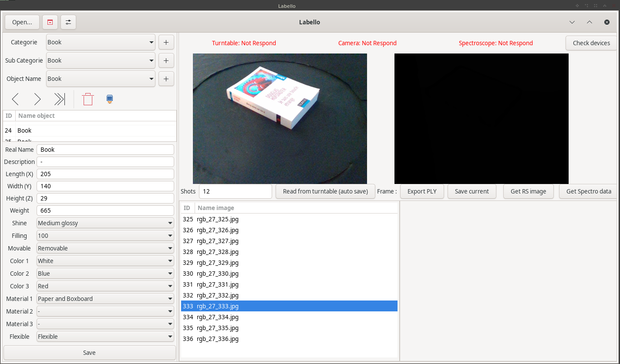The image size is (620, 364).
Task: Jump to last object with double-arrow icon
Action: [59, 100]
